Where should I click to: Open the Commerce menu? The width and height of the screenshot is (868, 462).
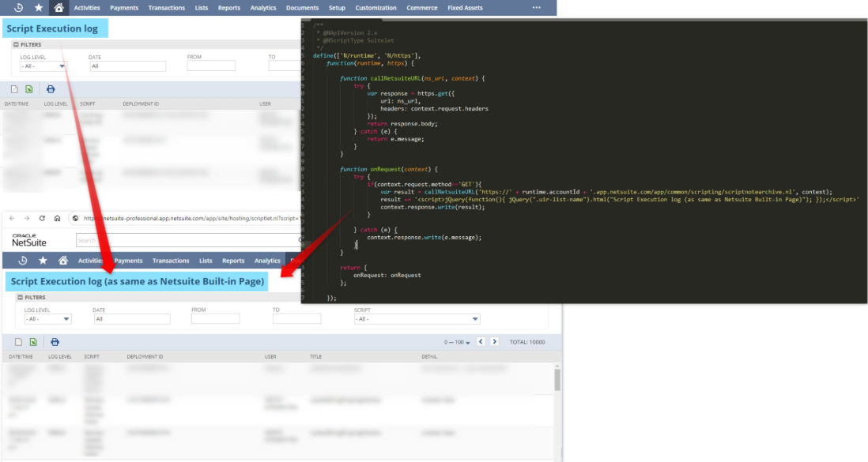[x=421, y=8]
